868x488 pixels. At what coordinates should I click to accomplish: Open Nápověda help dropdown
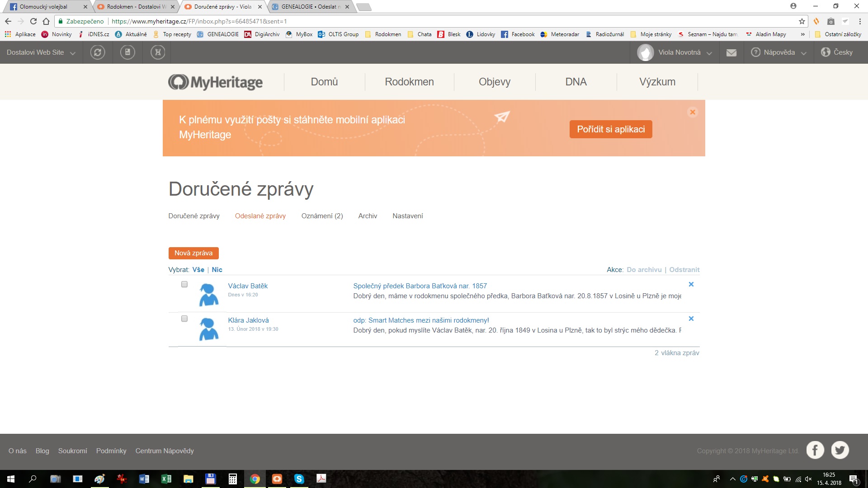[779, 52]
